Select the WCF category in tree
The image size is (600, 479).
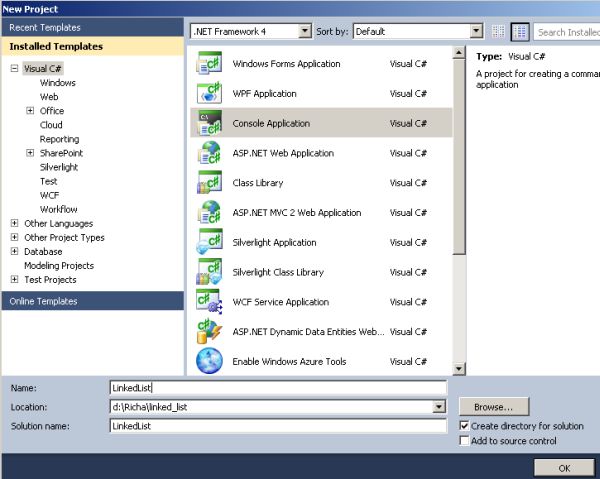(49, 195)
